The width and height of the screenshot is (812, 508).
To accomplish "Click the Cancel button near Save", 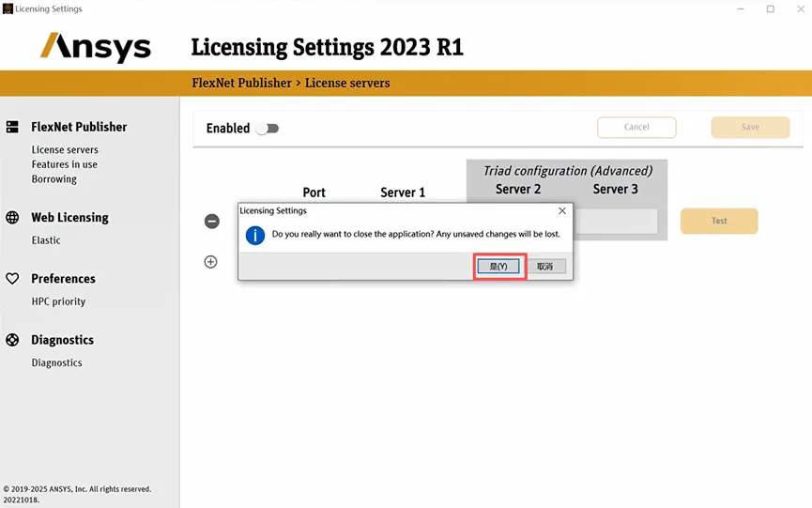I will [x=636, y=128].
